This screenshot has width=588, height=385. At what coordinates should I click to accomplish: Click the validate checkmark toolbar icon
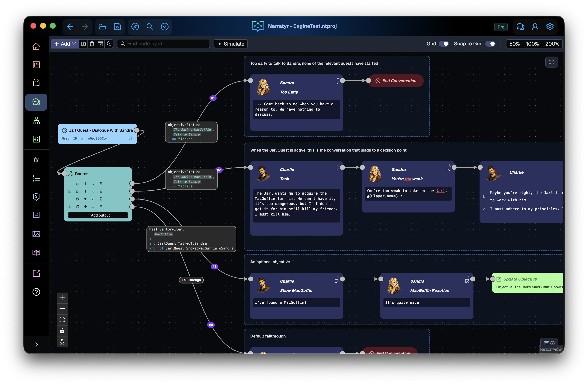(x=165, y=26)
